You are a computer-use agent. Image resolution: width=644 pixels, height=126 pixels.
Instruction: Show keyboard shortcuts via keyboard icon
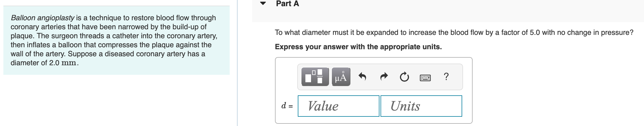[x=425, y=77]
